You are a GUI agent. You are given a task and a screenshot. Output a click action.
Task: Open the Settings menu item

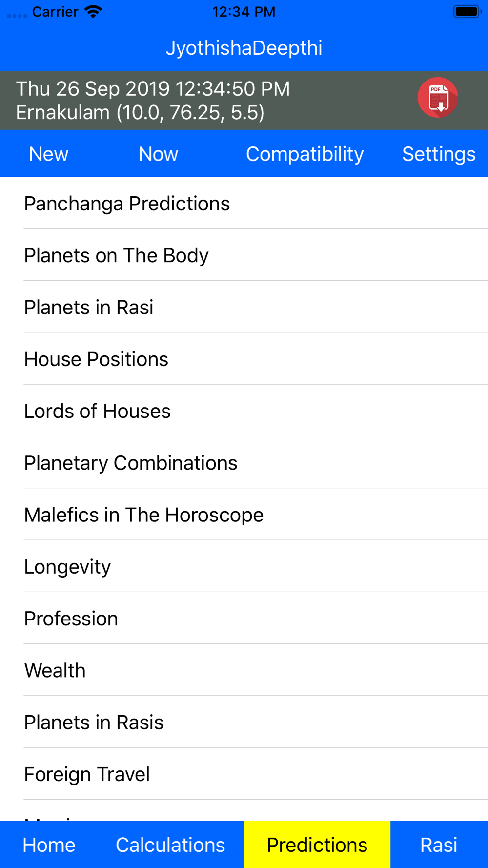tap(439, 154)
